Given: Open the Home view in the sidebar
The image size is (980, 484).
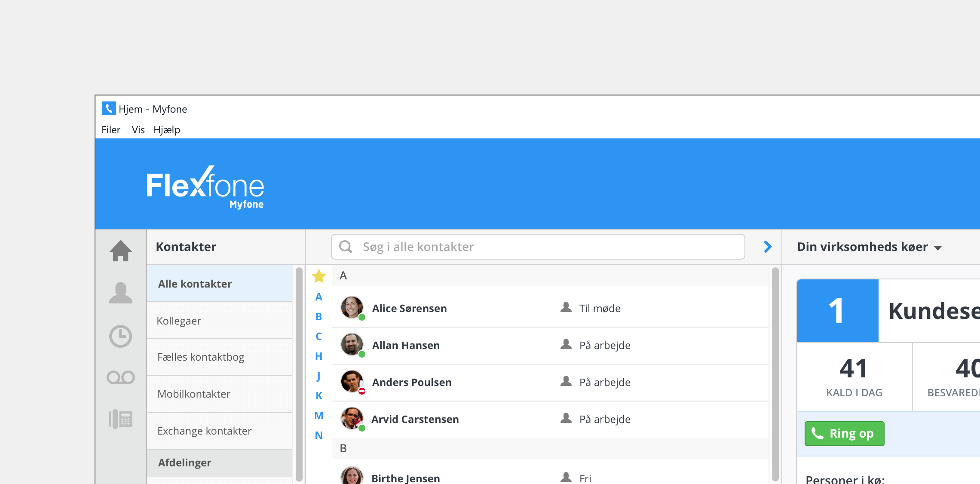Looking at the screenshot, I should tap(121, 251).
